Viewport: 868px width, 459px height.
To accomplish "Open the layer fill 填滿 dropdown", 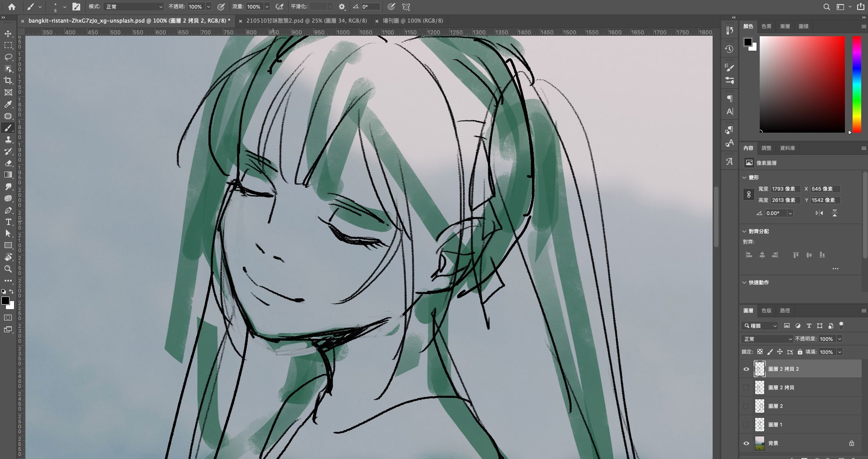I will (x=839, y=352).
